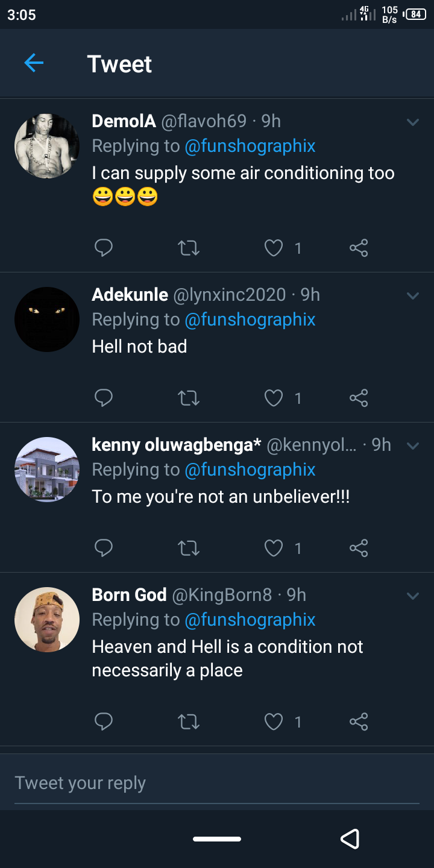
Task: Open DemolA's profile picture
Action: 47,146
